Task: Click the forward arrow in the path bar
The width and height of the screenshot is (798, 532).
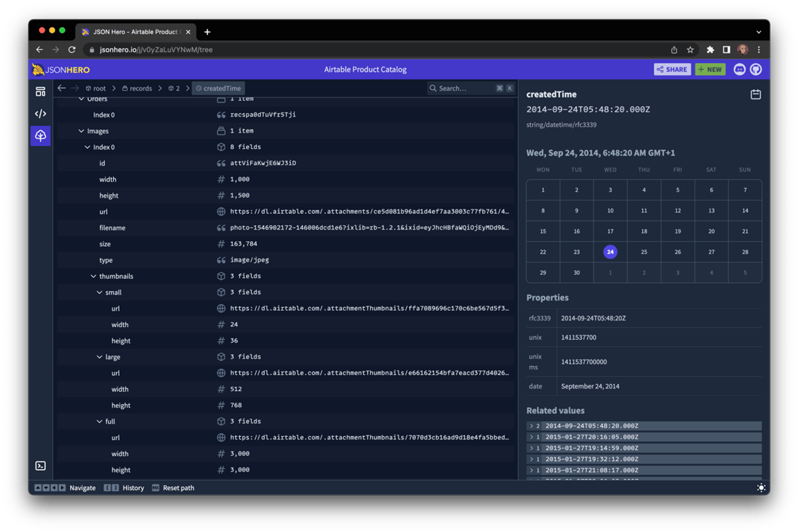Action: (x=75, y=88)
